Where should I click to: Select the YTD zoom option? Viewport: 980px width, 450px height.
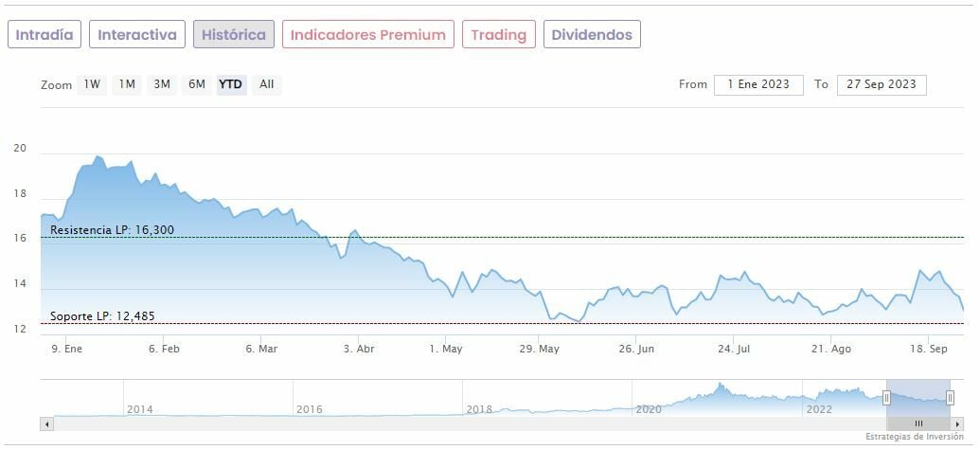coord(231,84)
